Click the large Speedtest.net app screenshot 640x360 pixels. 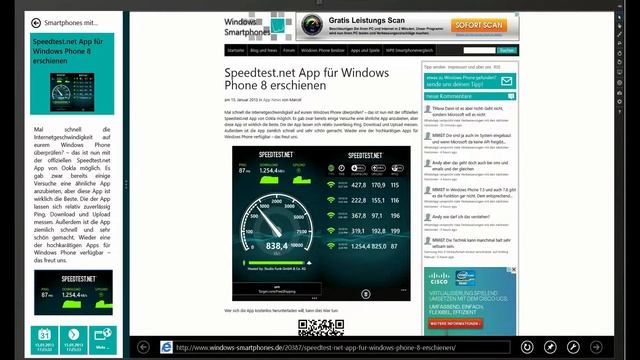tap(321, 223)
